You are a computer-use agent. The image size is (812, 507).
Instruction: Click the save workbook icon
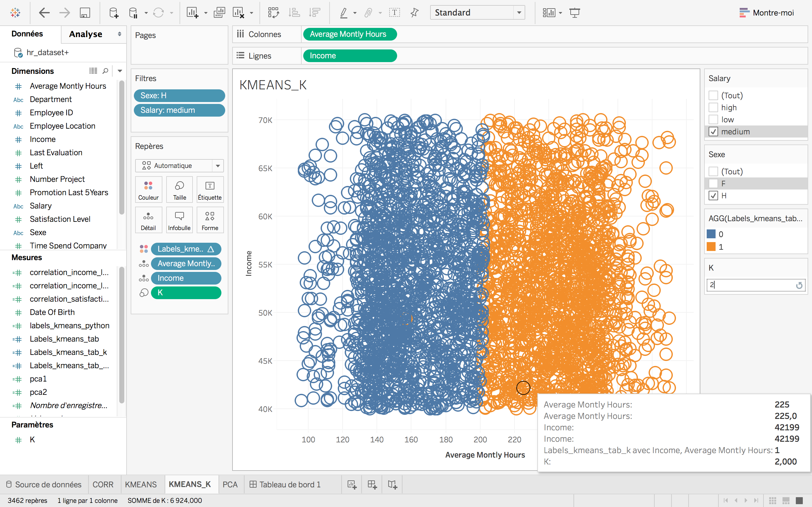85,13
